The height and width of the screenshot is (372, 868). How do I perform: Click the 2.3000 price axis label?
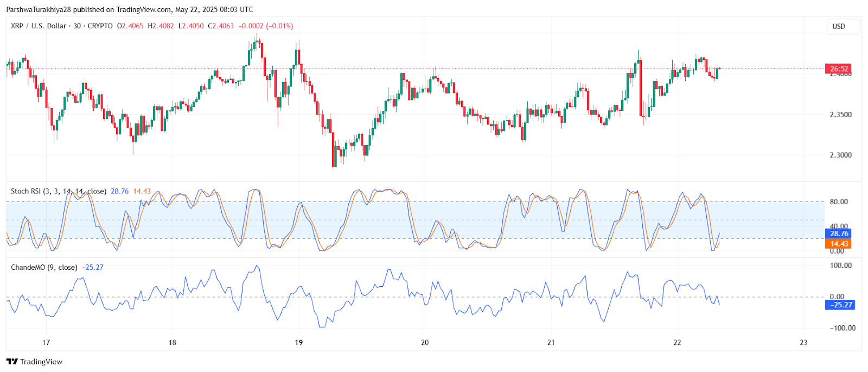pos(840,155)
